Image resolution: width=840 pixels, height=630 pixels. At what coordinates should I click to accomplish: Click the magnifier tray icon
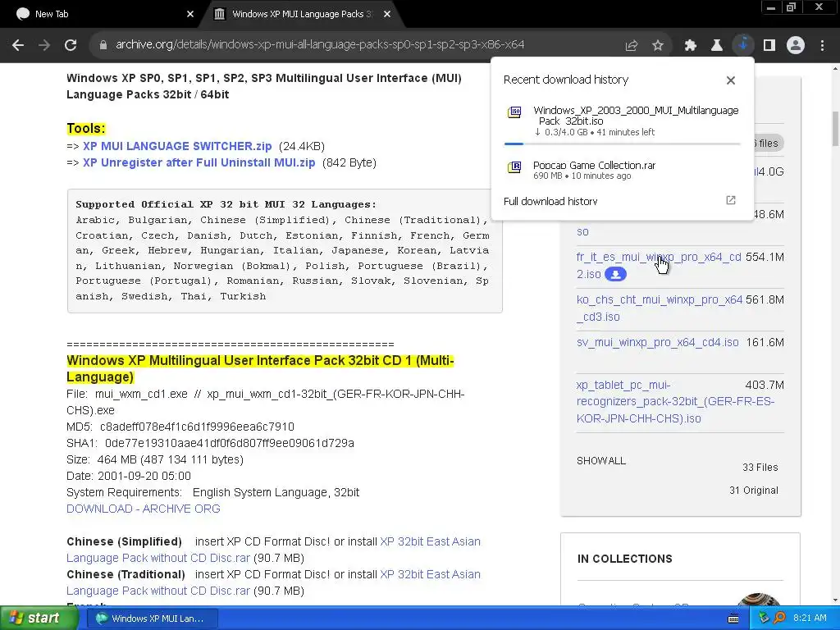click(x=779, y=619)
